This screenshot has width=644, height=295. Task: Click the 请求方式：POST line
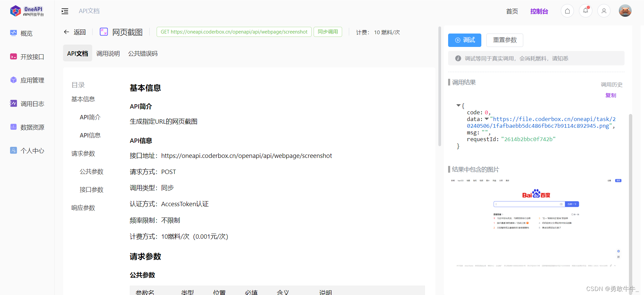coord(153,172)
